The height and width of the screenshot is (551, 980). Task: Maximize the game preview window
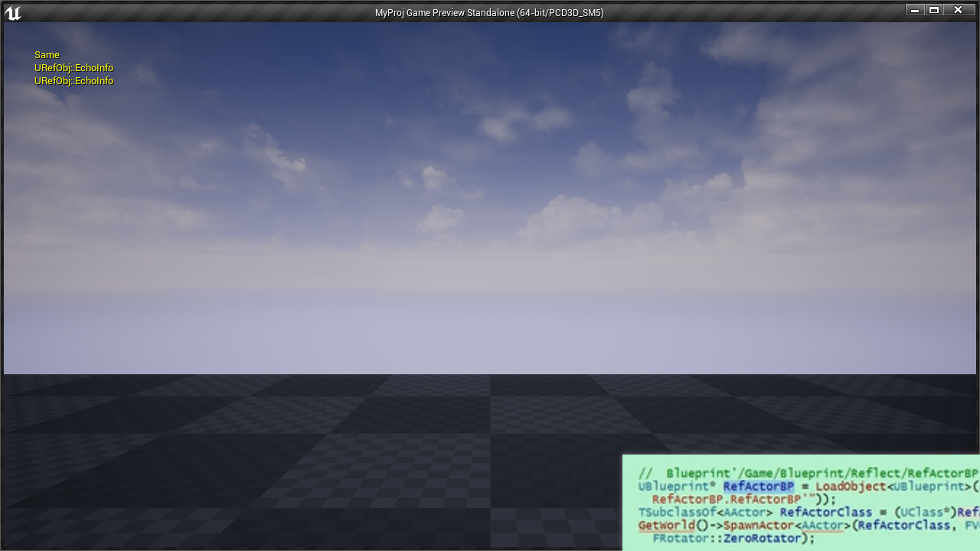[x=936, y=9]
